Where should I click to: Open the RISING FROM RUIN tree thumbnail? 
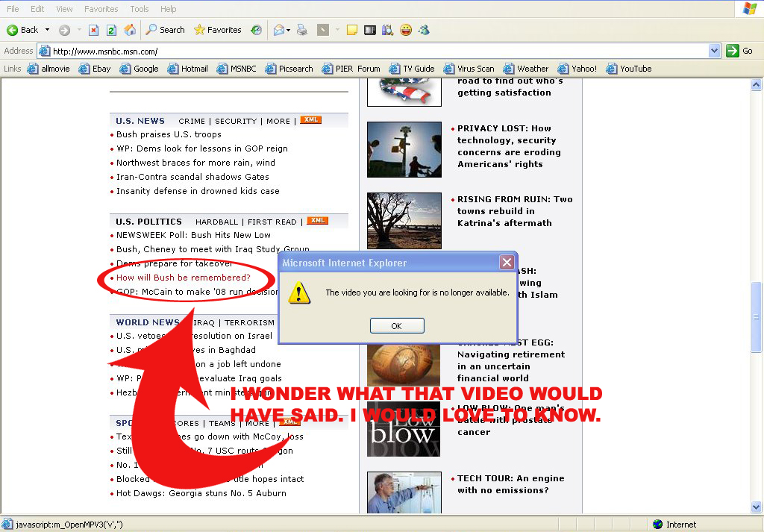(404, 221)
